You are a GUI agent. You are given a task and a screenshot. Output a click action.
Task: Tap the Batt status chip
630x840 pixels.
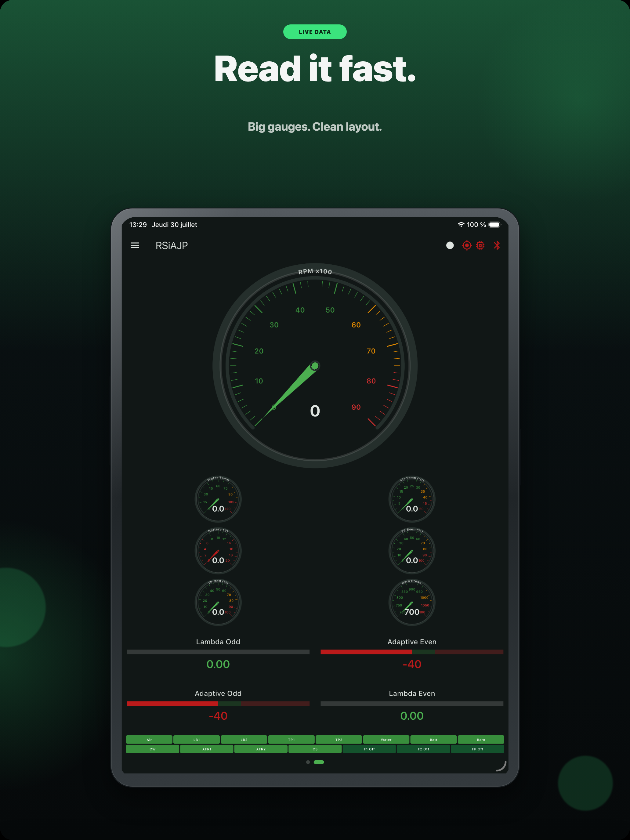[x=434, y=739]
